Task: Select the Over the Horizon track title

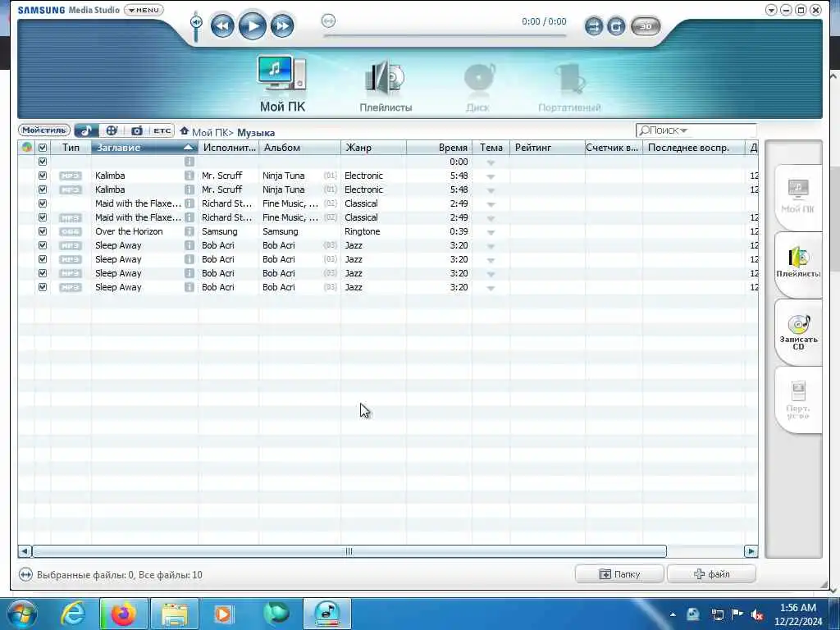Action: (x=129, y=231)
